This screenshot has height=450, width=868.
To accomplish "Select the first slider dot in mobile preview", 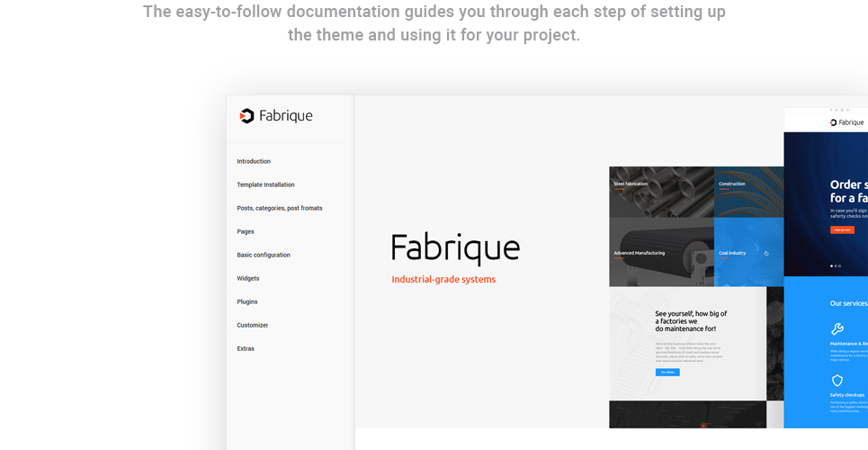I will tap(831, 266).
